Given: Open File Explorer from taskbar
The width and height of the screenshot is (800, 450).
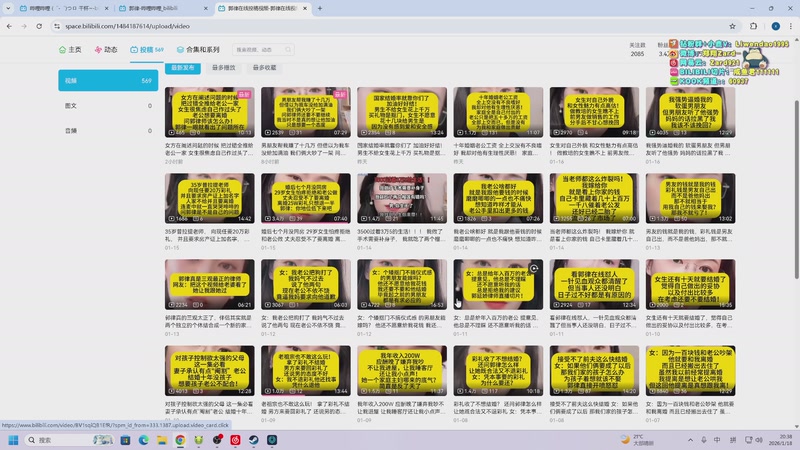Looking at the screenshot, I should [x=162, y=440].
